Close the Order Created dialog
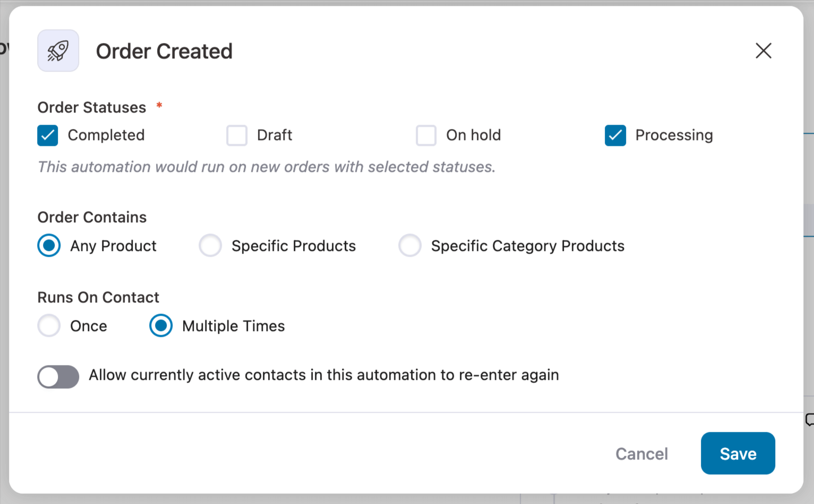 point(763,51)
